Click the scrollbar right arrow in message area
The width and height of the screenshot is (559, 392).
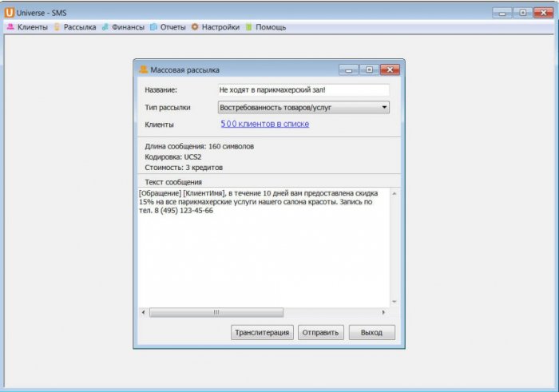[x=383, y=312]
